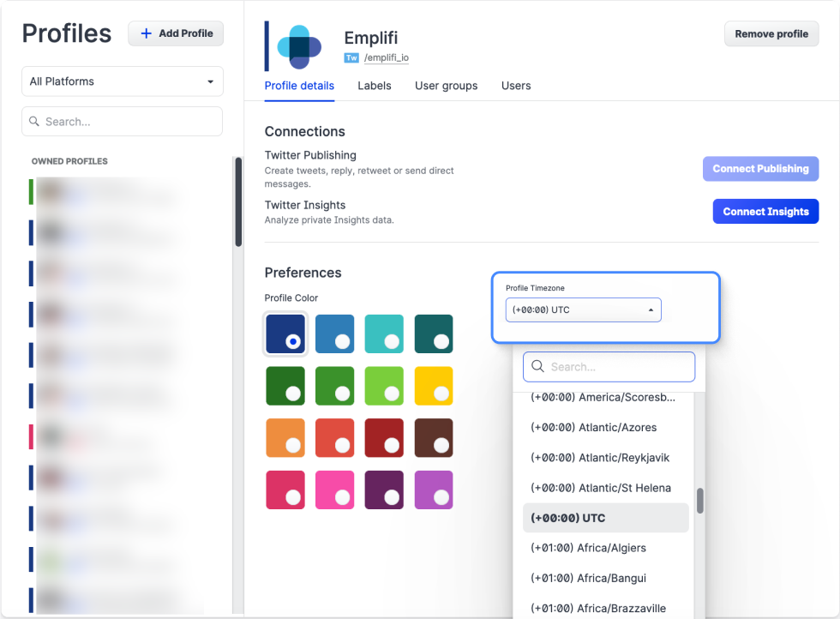
Task: Pick the hot pink color swatch
Action: pos(335,490)
